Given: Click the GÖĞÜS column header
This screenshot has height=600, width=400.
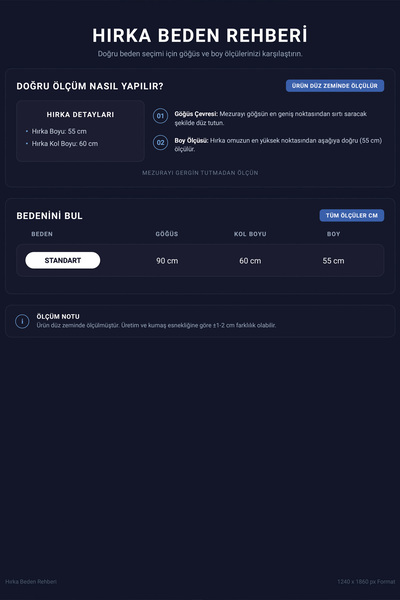Looking at the screenshot, I should click(167, 234).
